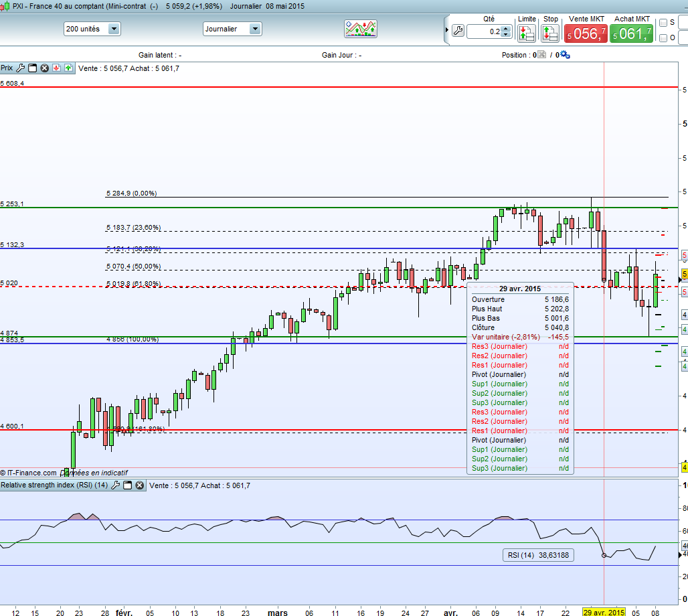
Task: Open Prix panel wrench settings
Action: coord(20,68)
